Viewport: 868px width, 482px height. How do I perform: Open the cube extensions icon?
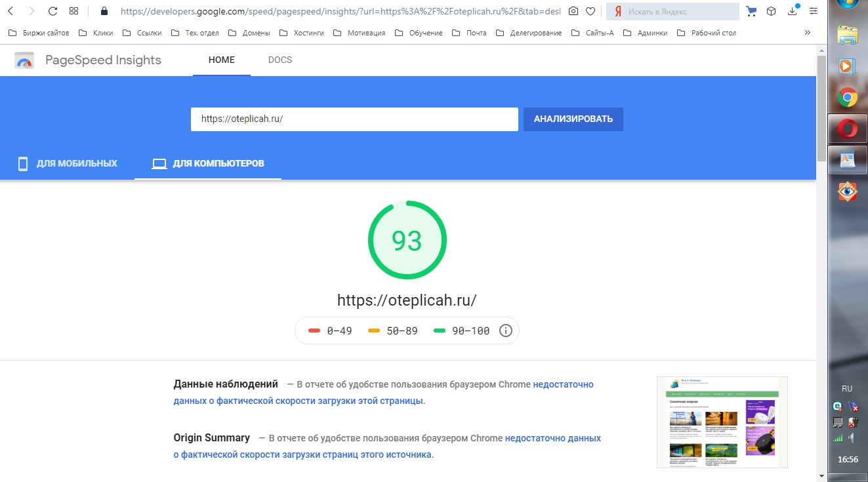click(x=772, y=11)
